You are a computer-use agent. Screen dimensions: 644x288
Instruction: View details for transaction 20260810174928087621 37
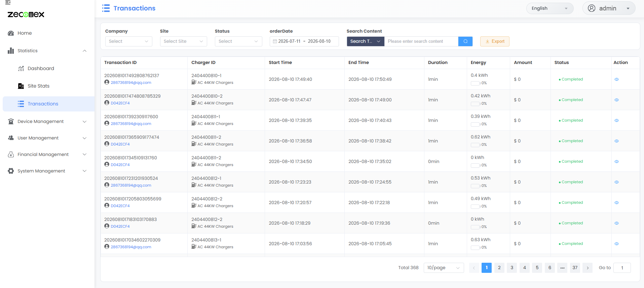[616, 79]
